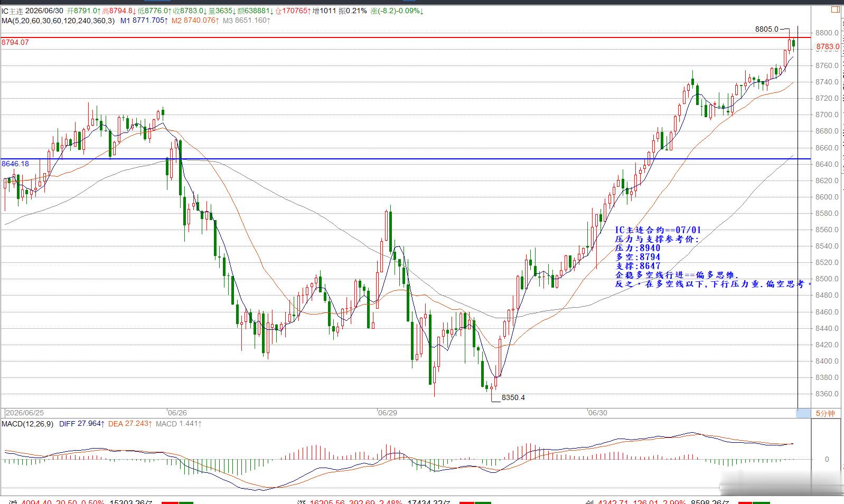Open the 5分钟 period selector
Image resolution: width=844 pixels, height=504 pixels.
click(x=825, y=413)
